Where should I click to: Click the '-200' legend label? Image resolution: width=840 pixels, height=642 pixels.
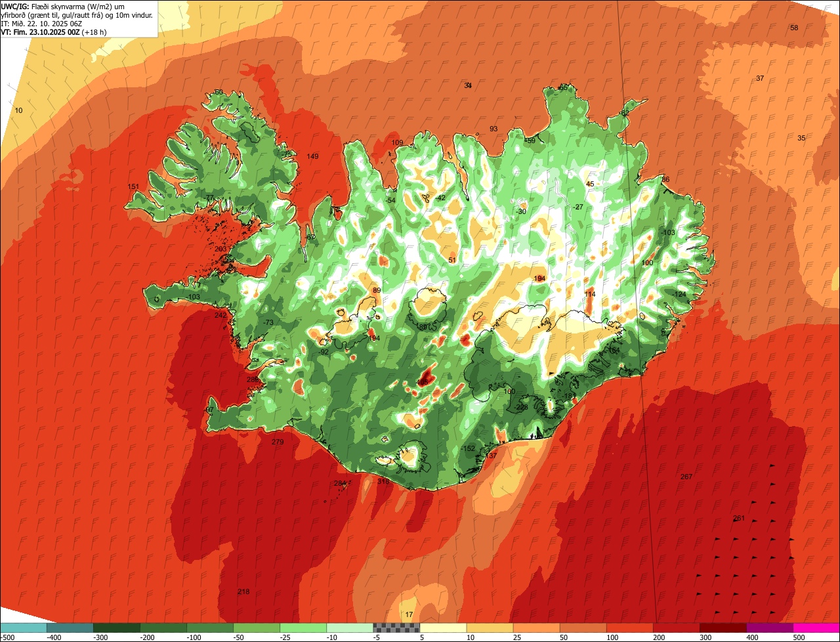(x=147, y=637)
